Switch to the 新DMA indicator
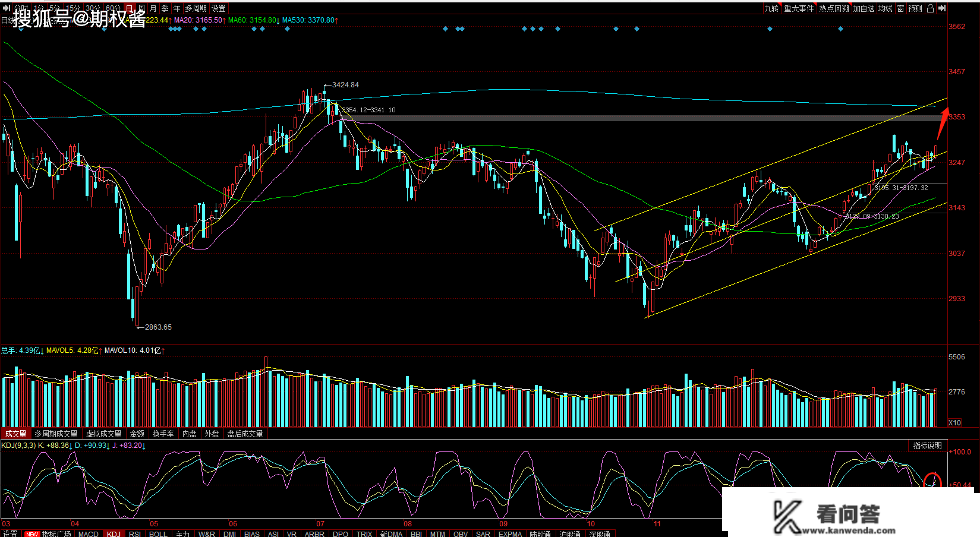This screenshot has width=980, height=537. click(391, 534)
